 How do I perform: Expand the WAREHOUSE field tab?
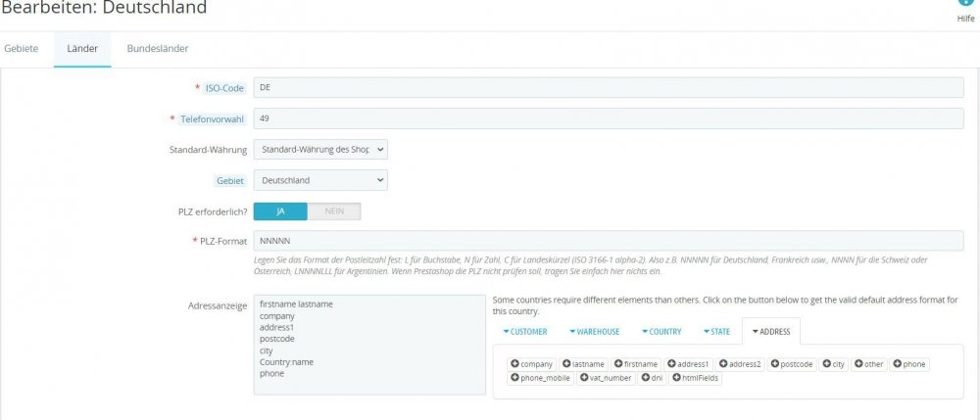click(595, 331)
